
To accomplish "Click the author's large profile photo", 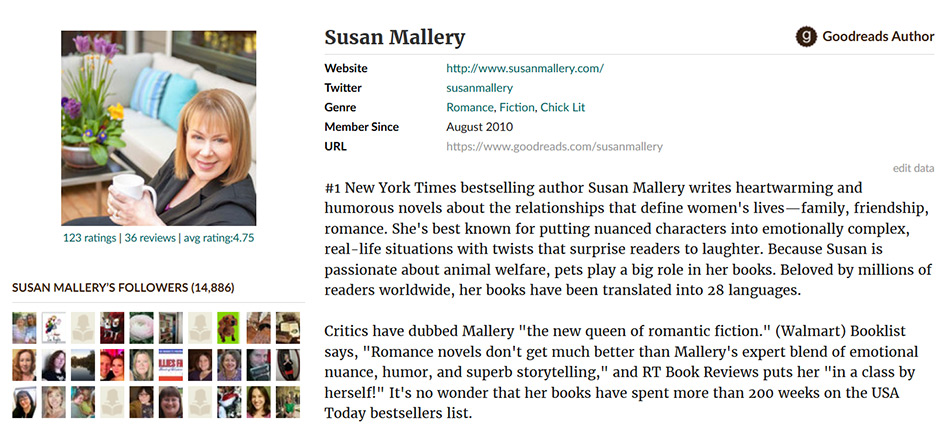I will coord(159,128).
